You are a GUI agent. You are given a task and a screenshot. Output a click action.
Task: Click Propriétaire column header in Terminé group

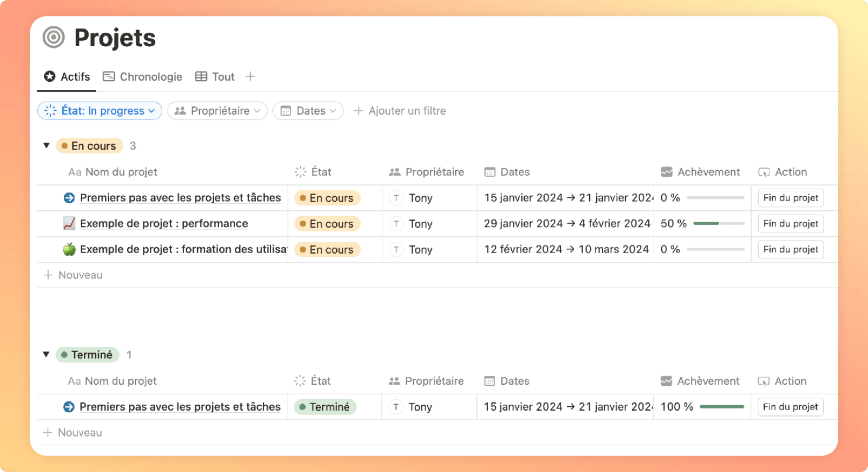(426, 381)
